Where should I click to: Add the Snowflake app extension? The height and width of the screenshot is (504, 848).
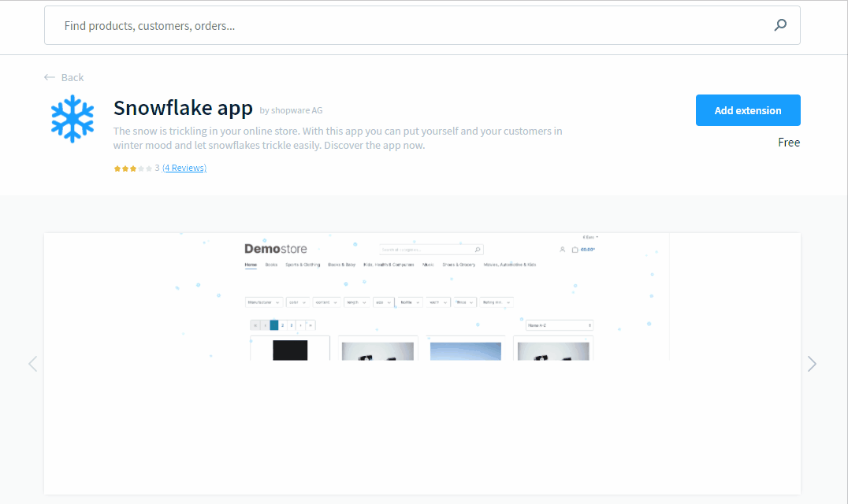[748, 110]
